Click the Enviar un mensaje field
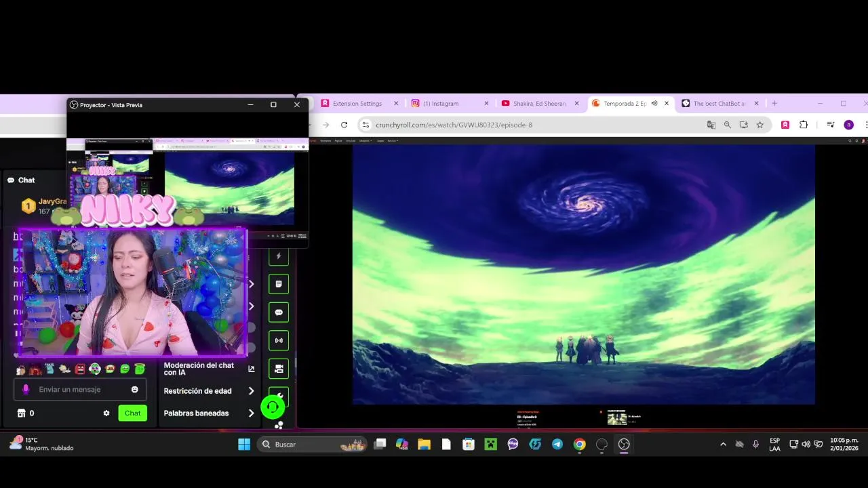 click(80, 390)
